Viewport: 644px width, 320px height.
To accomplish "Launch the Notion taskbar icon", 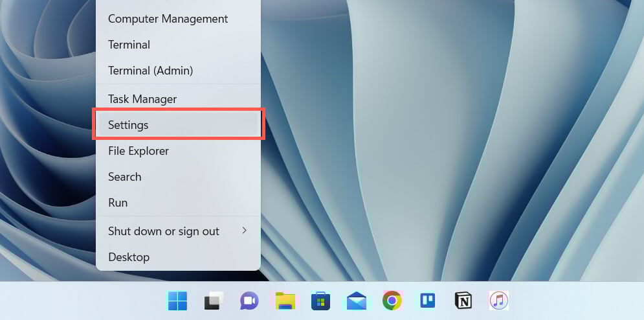I will (463, 301).
